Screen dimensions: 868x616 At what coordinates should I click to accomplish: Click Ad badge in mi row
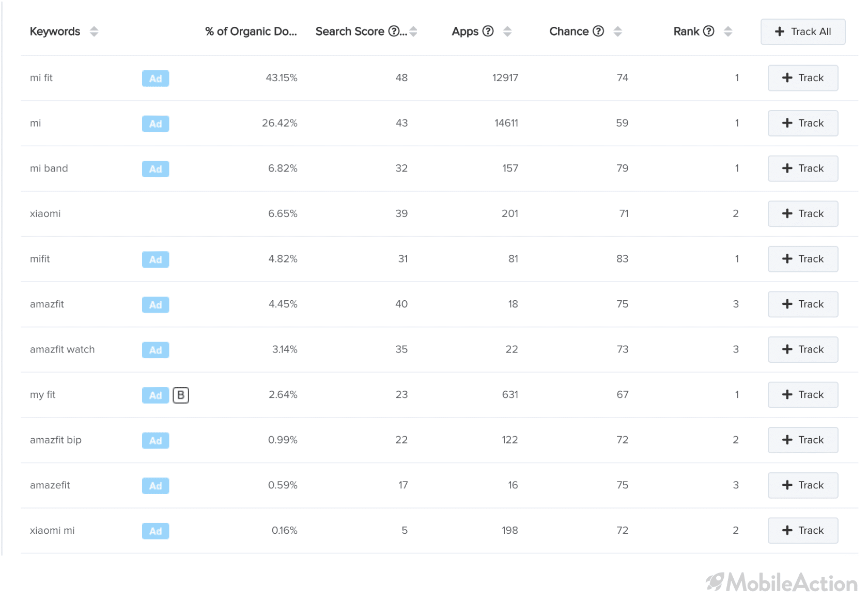pyautogui.click(x=156, y=124)
